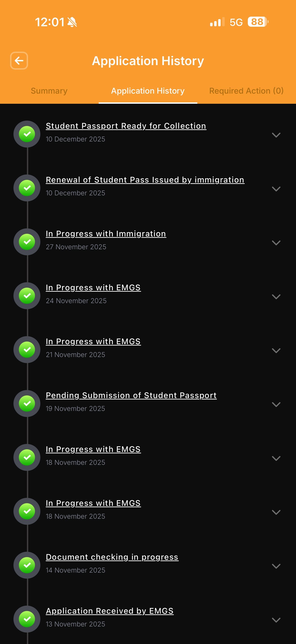Viewport: 296px width, 644px height.
Task: Open Pending Submission of Student Passport link
Action: point(131,395)
